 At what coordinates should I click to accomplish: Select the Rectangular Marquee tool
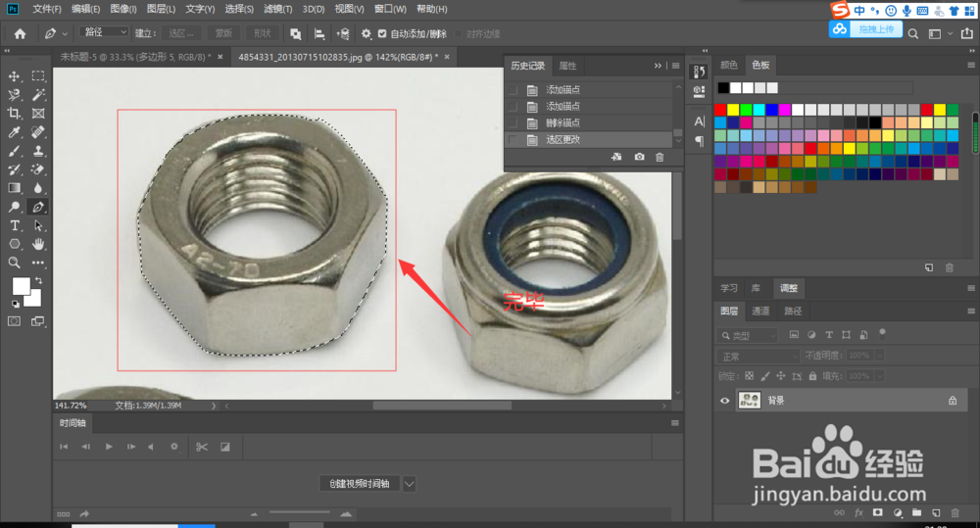pyautogui.click(x=38, y=76)
